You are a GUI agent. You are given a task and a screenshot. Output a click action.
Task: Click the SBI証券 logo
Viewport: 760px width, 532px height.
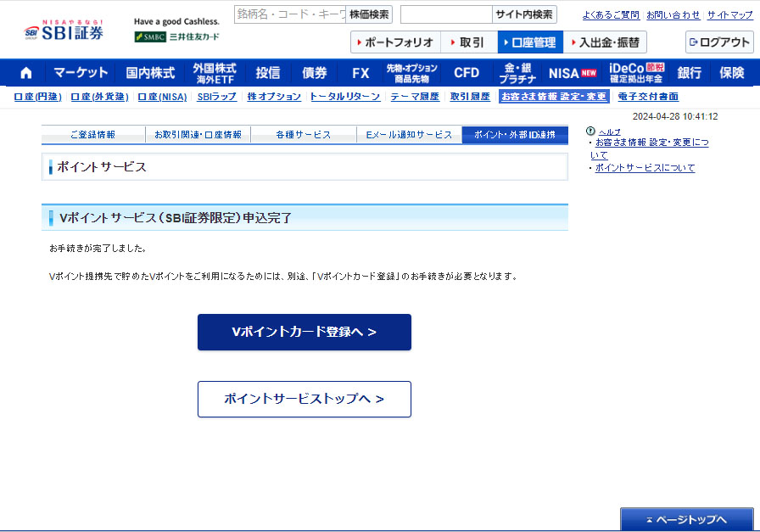[64, 31]
